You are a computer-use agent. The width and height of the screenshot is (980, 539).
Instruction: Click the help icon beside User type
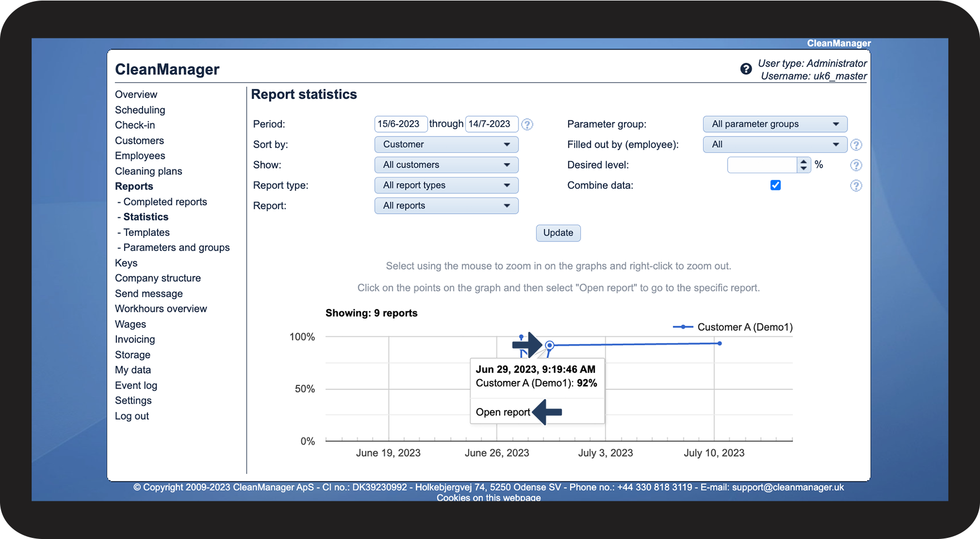746,69
